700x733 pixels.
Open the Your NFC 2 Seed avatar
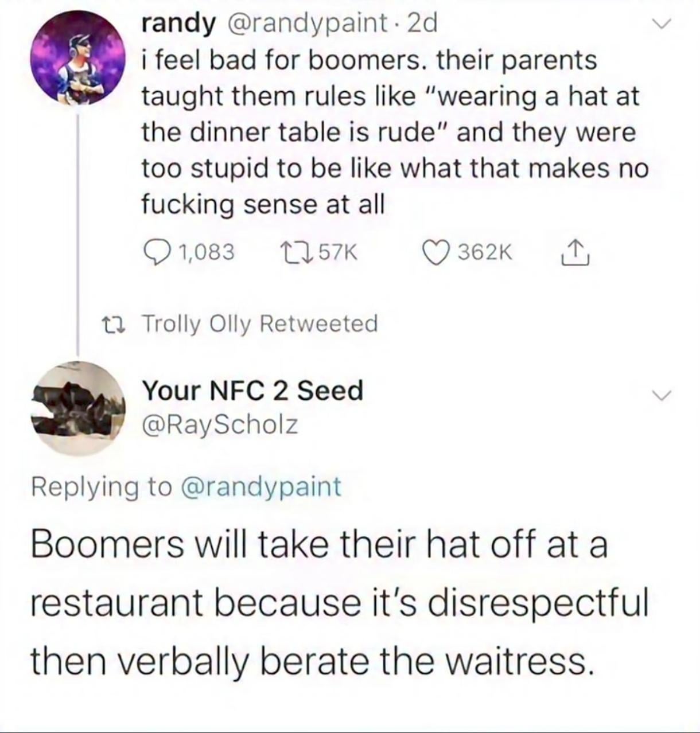[79, 408]
